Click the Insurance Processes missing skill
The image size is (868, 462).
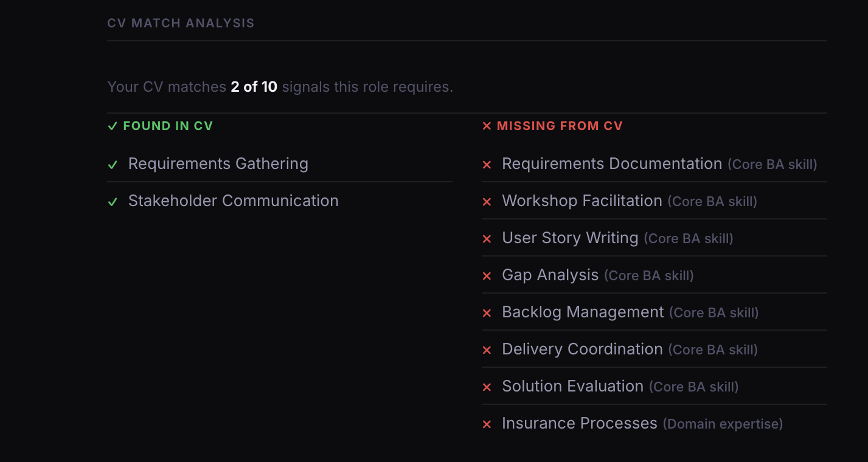(579, 424)
